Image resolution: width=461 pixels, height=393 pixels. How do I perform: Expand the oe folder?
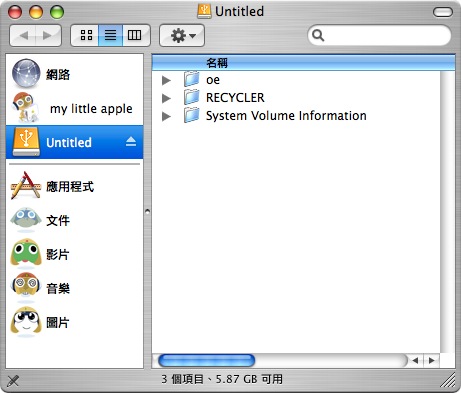pyautogui.click(x=166, y=80)
